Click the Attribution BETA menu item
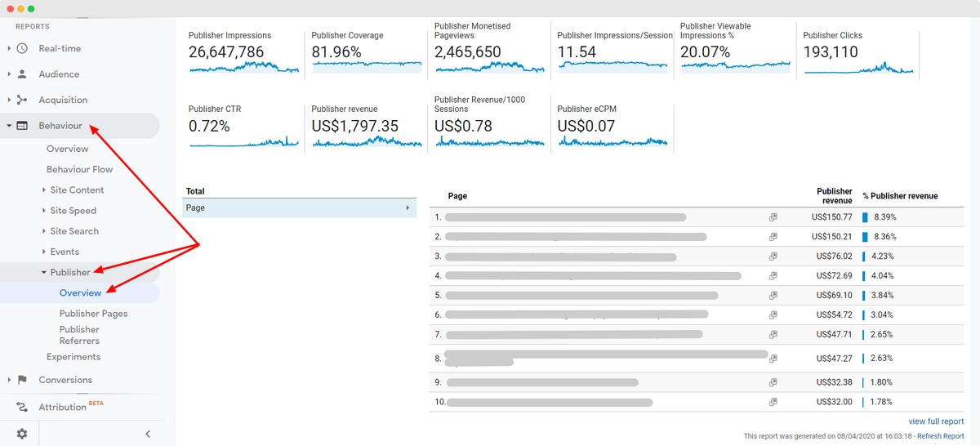The height and width of the screenshot is (446, 980). click(71, 407)
